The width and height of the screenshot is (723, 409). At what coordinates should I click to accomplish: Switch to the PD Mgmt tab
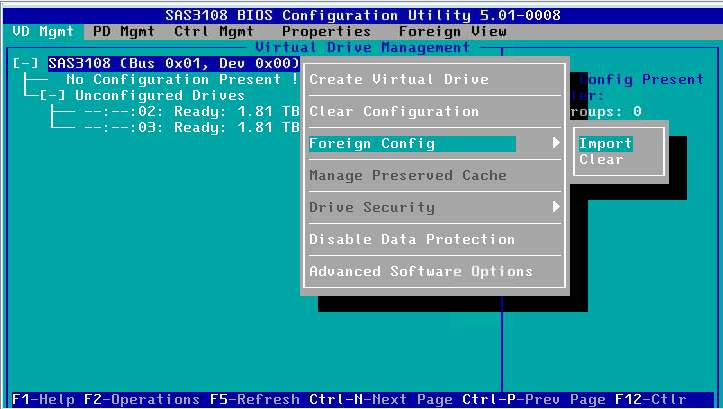123,31
